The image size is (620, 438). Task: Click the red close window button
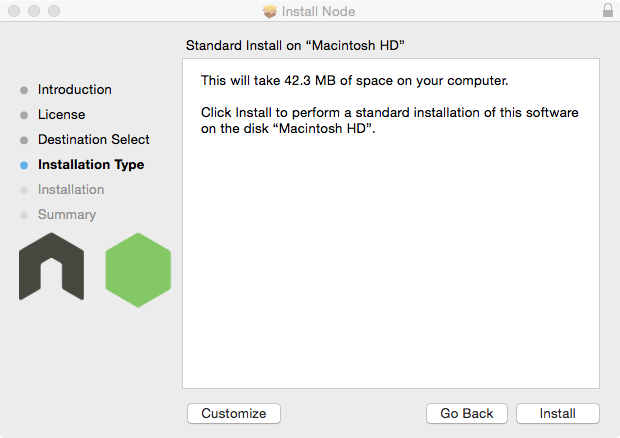(x=13, y=11)
